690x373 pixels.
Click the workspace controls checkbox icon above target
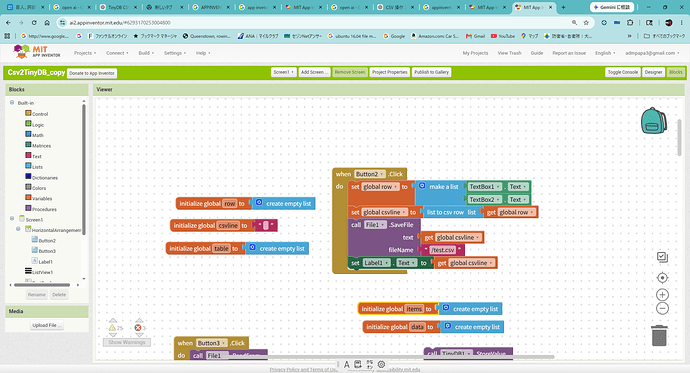[662, 257]
